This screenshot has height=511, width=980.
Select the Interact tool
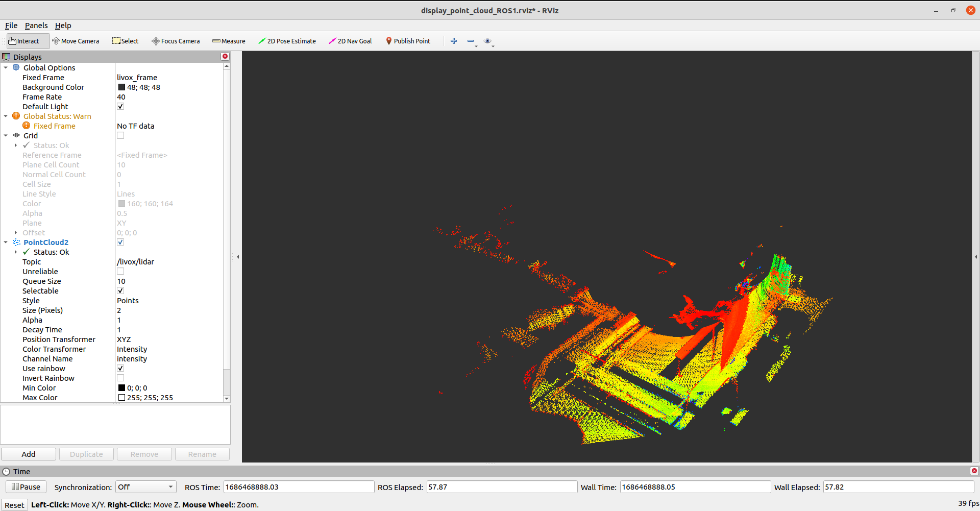28,41
